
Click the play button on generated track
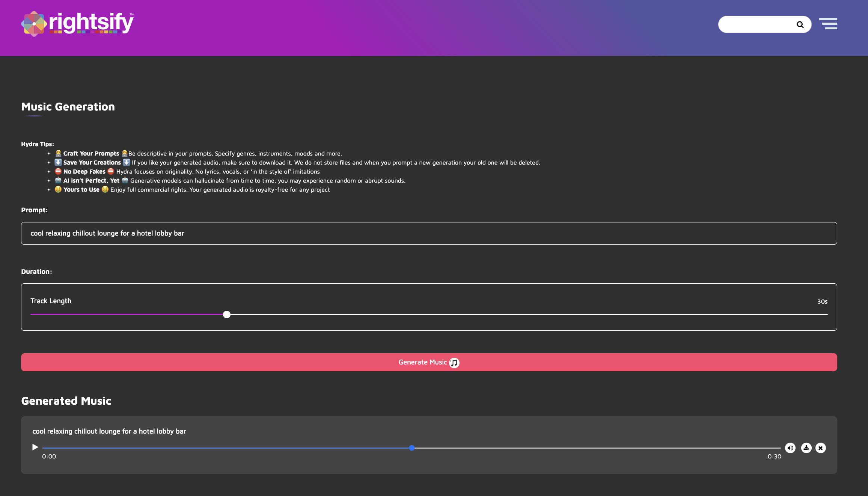pos(35,447)
